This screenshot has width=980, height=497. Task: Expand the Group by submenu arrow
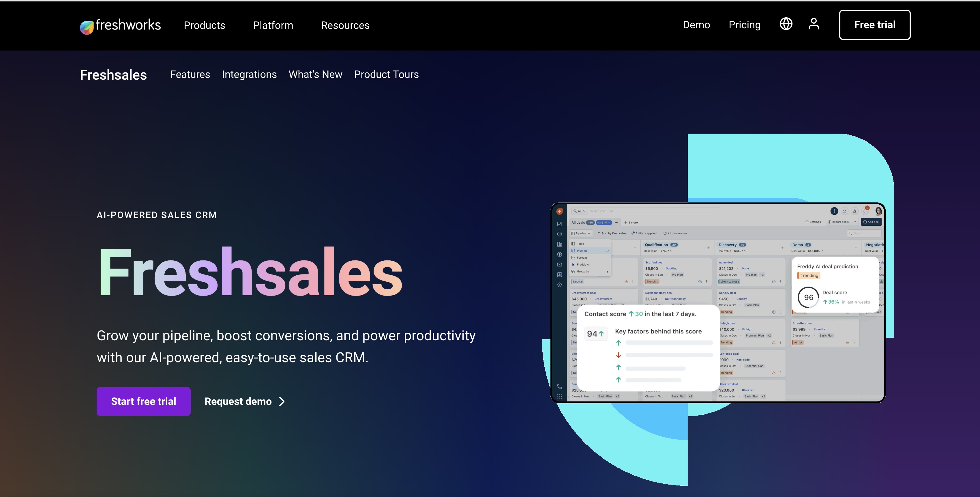click(x=608, y=271)
